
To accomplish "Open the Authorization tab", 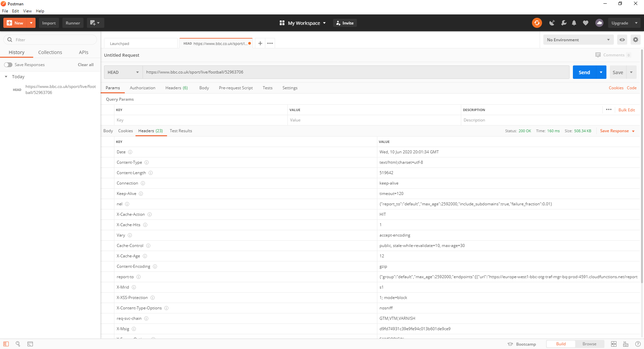I will (143, 88).
